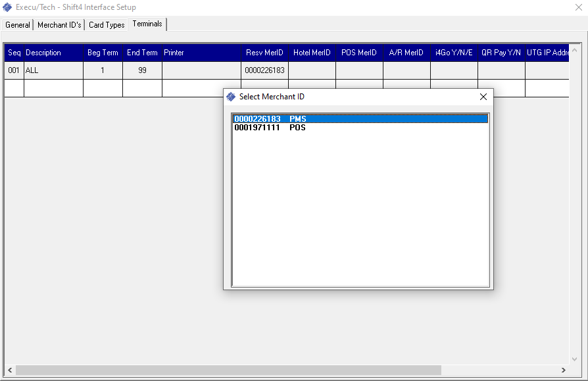The width and height of the screenshot is (588, 381).
Task: Switch to the General tab
Action: click(x=18, y=25)
